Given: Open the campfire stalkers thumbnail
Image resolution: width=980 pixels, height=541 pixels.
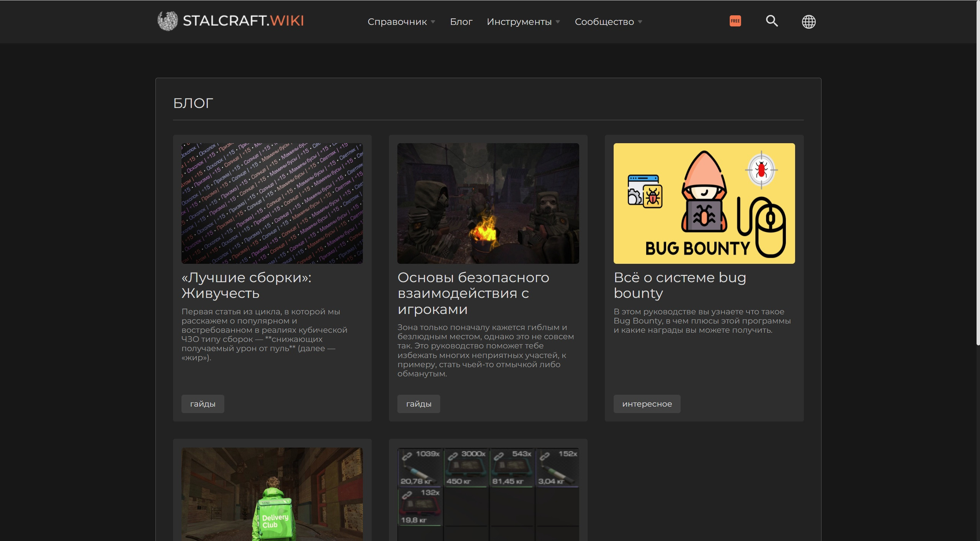Looking at the screenshot, I should click(488, 203).
